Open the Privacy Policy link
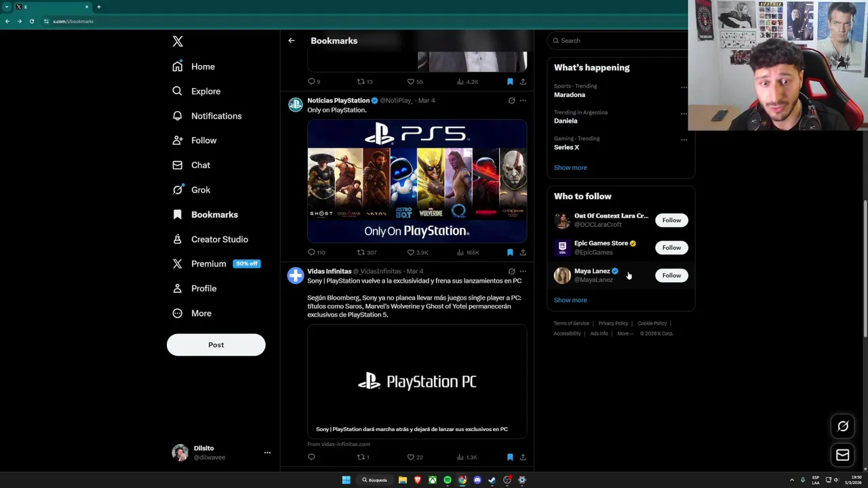This screenshot has height=488, width=868. click(613, 323)
